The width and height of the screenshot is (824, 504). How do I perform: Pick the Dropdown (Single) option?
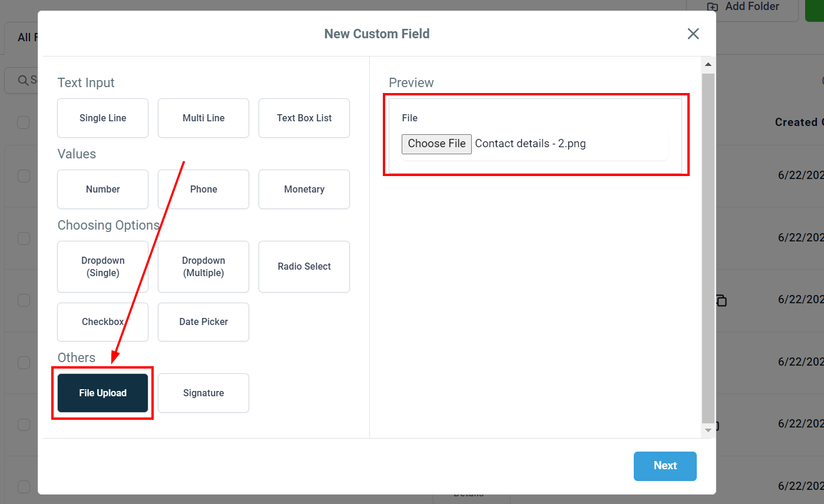coord(102,267)
